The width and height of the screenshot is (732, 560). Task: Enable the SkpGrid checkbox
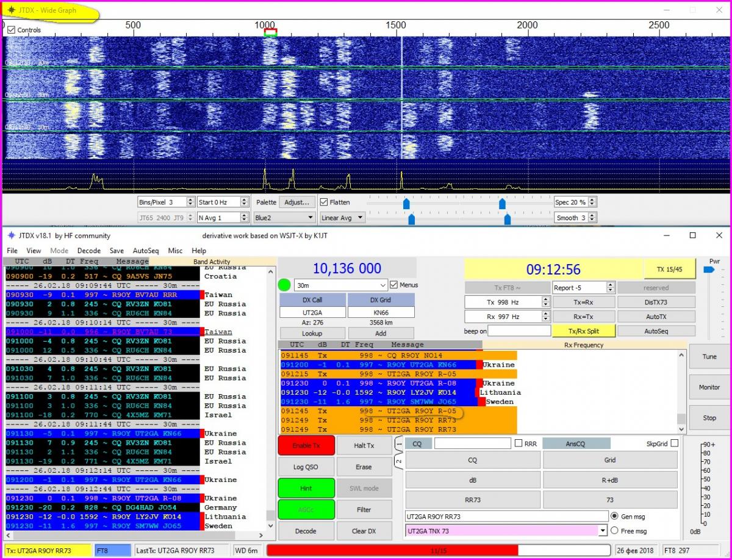674,443
